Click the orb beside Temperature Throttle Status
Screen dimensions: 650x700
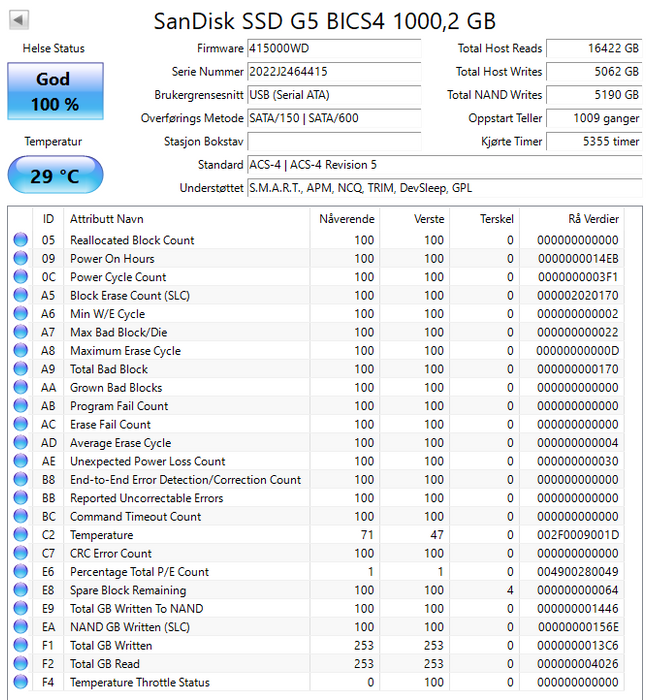tap(21, 683)
